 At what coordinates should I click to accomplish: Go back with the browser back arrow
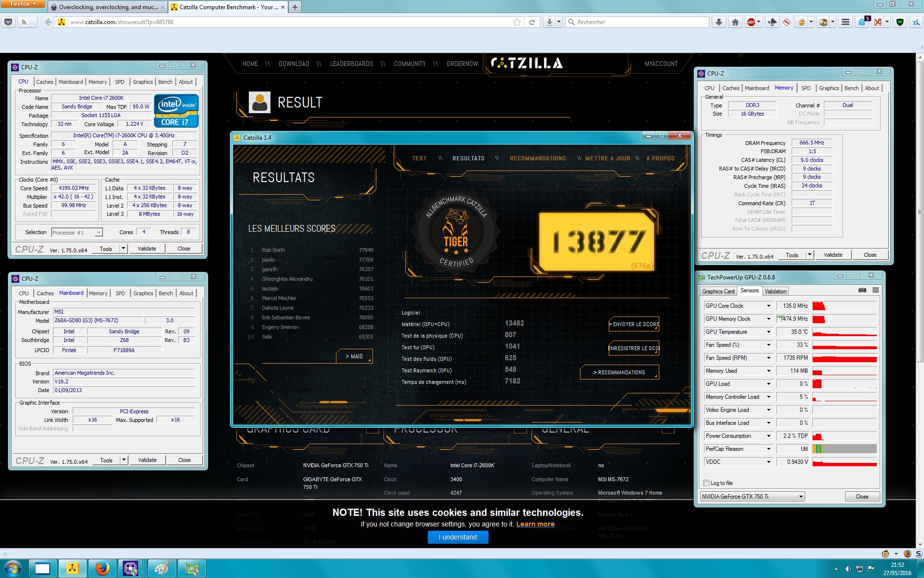pos(48,22)
